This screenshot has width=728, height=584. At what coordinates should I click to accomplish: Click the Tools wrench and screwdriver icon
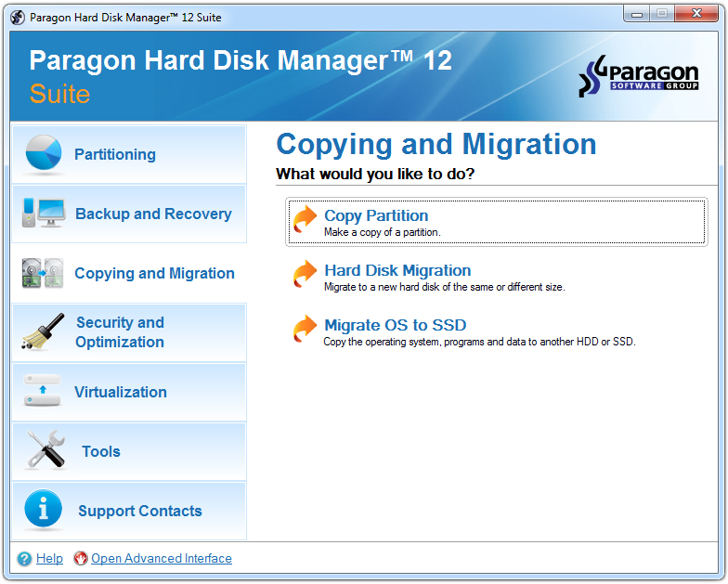(46, 449)
